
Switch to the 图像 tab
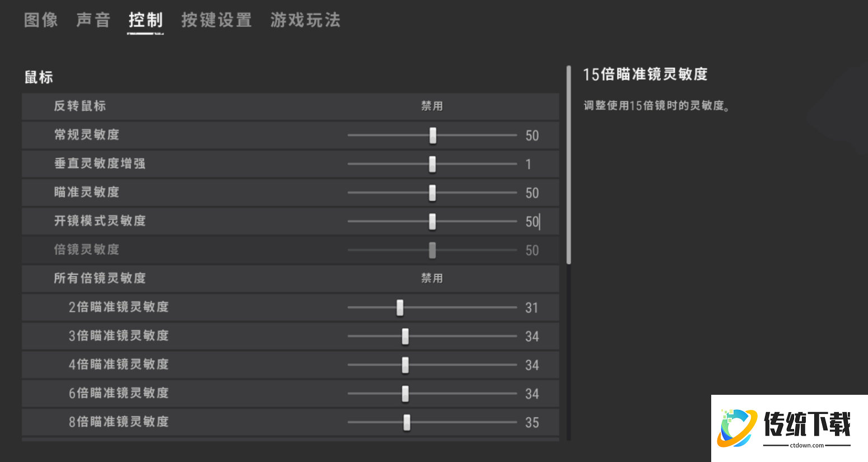40,20
